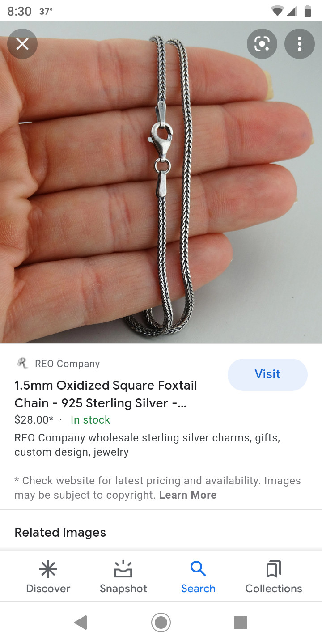The width and height of the screenshot is (322, 644).
Task: Tap the REO Company logo icon
Action: [22, 363]
